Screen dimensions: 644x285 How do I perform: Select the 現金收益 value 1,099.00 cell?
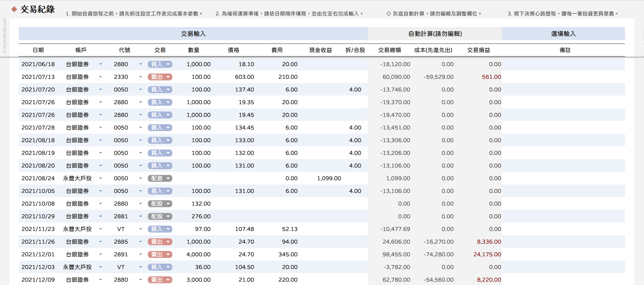tap(329, 178)
